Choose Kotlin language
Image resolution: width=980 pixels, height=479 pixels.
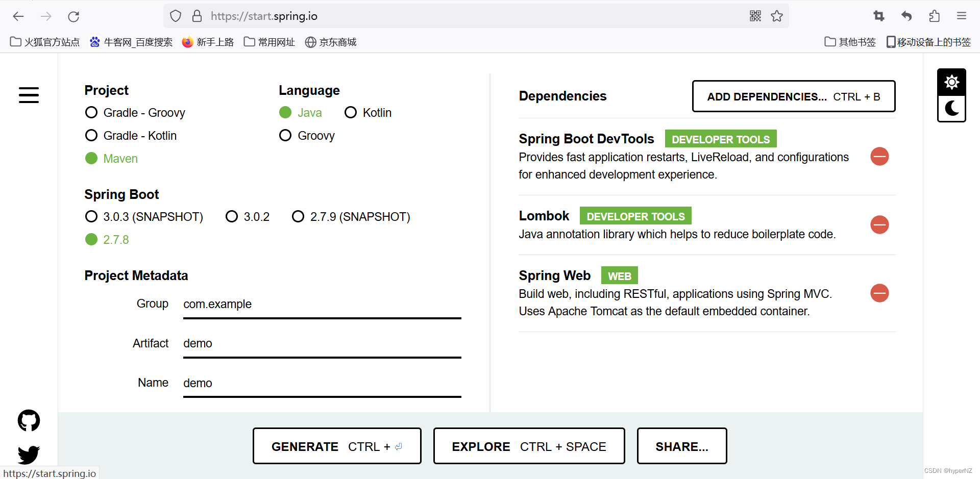368,112
